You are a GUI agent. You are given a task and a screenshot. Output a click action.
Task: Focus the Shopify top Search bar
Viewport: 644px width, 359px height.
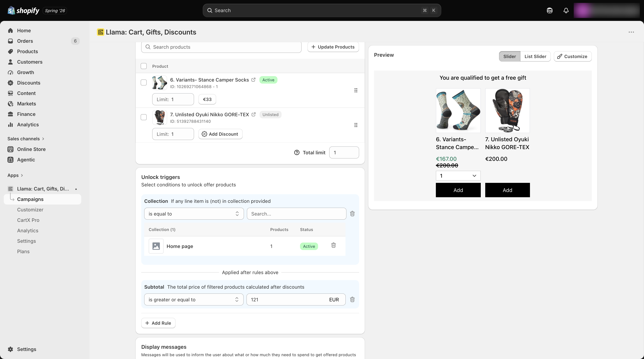tap(322, 10)
